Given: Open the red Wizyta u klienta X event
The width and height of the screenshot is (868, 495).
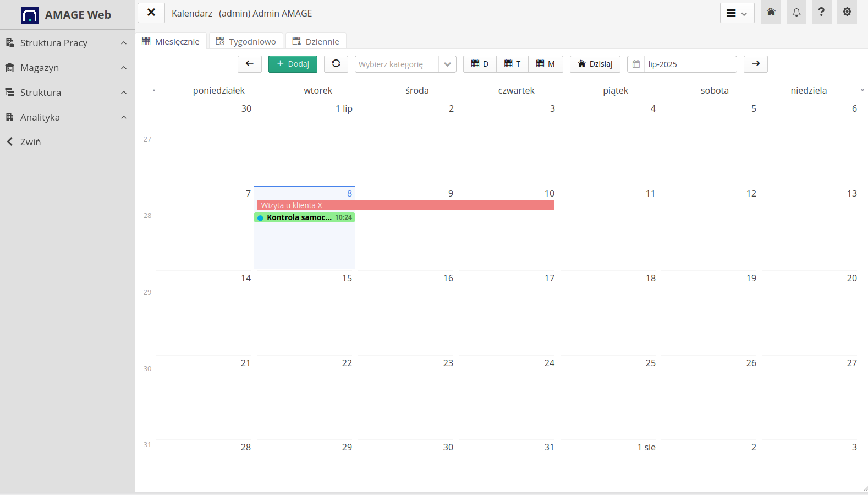Looking at the screenshot, I should click(405, 205).
